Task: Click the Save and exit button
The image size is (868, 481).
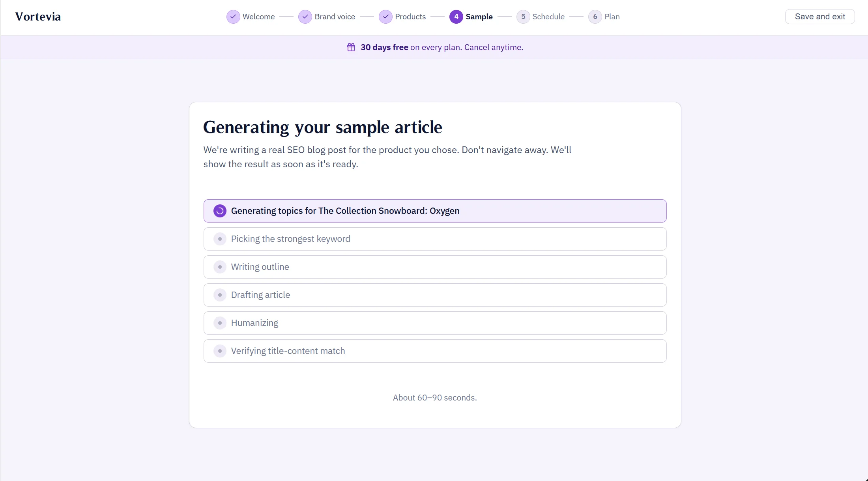Action: (x=820, y=17)
